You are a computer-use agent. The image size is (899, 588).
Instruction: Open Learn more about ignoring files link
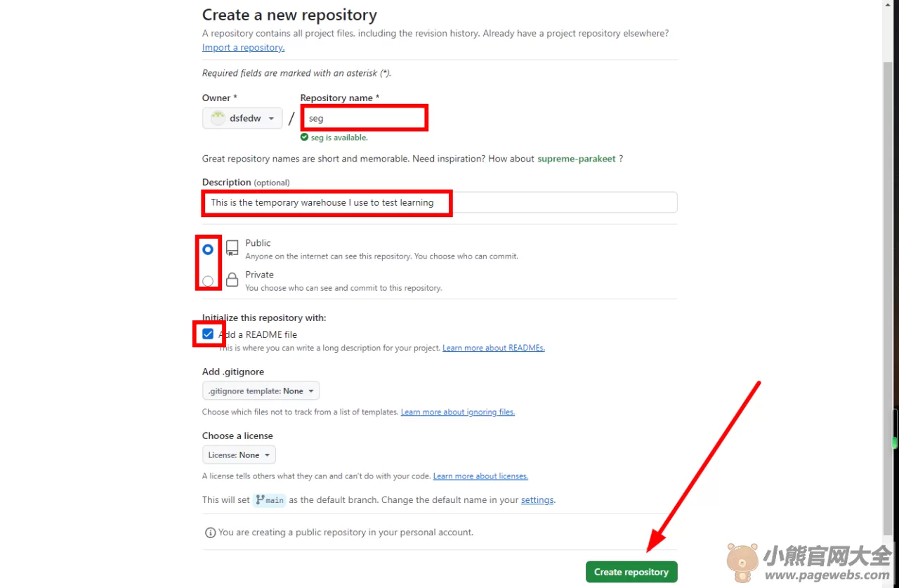tap(458, 412)
